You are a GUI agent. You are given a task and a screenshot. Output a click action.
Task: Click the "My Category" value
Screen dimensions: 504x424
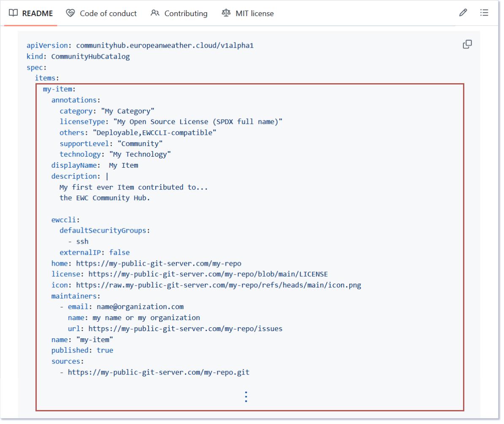point(127,111)
